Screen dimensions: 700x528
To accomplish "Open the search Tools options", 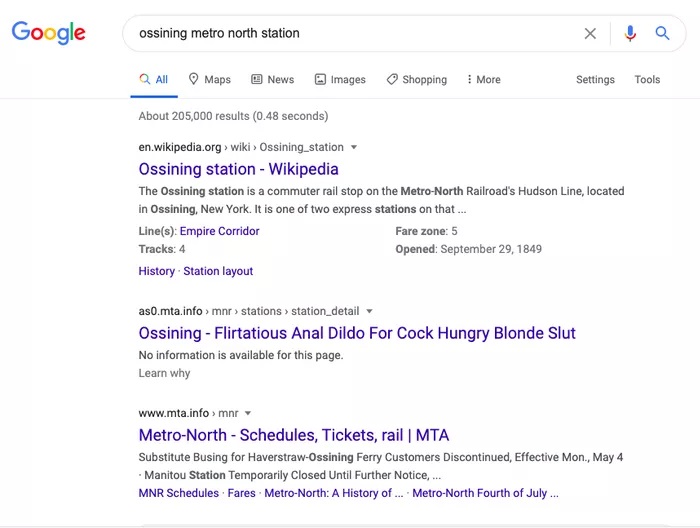I will 647,80.
